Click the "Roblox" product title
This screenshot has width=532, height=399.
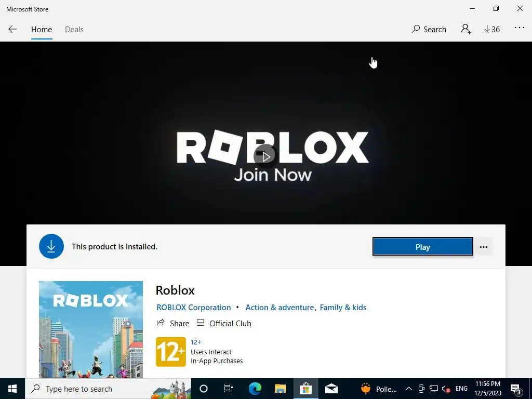point(175,290)
